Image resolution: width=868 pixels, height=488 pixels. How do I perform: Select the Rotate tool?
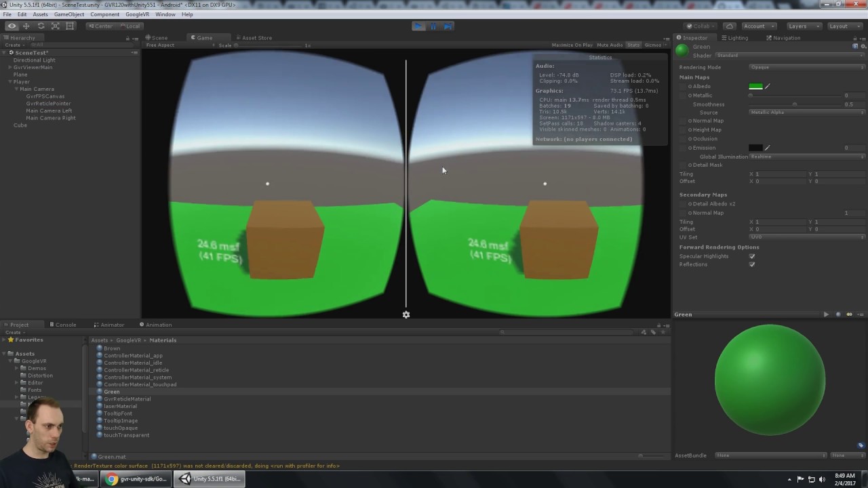(40, 25)
